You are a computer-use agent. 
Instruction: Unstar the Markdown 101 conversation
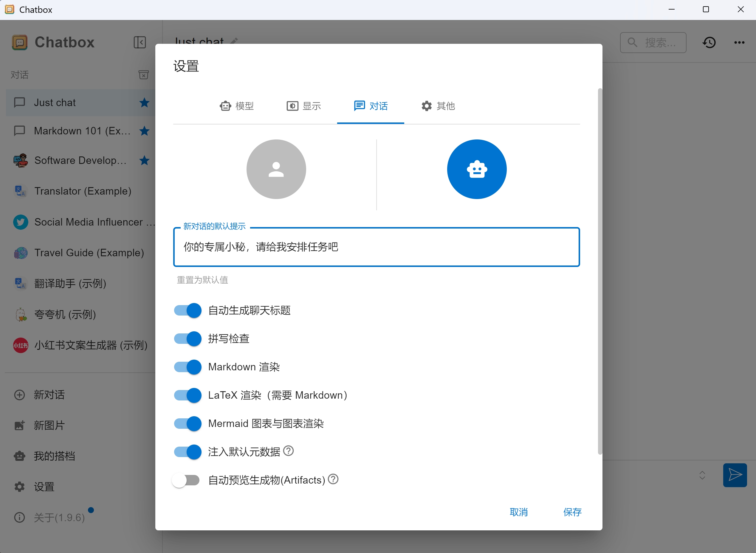(x=144, y=131)
